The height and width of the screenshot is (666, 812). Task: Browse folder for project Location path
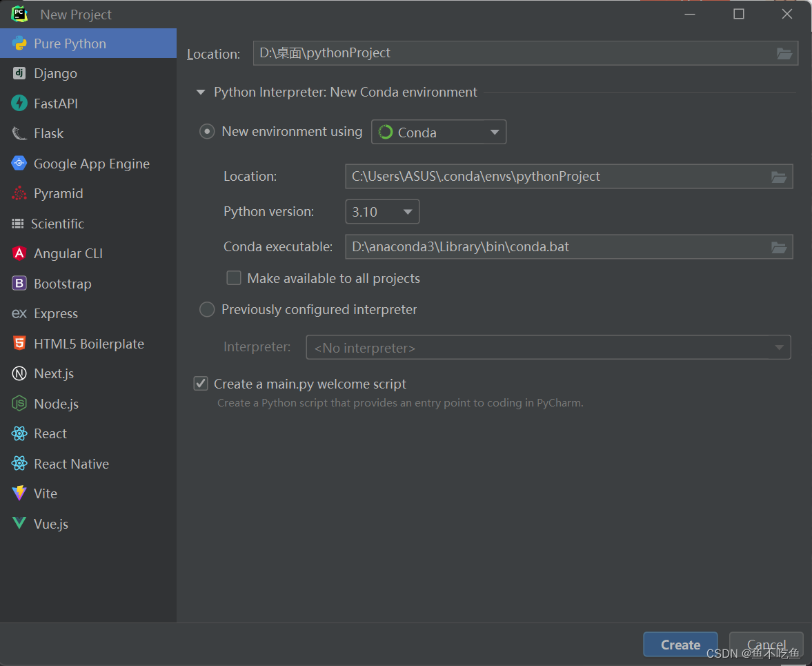tap(784, 53)
